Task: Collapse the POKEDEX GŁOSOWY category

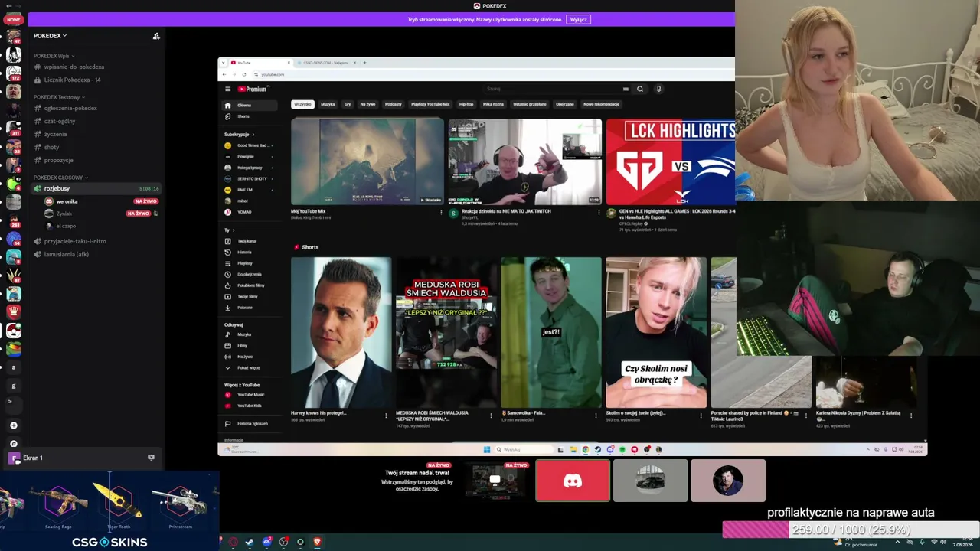Action: tap(60, 178)
